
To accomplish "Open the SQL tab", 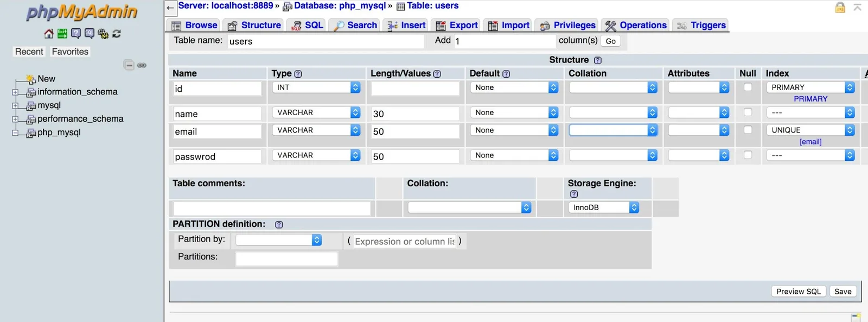I will pos(307,26).
